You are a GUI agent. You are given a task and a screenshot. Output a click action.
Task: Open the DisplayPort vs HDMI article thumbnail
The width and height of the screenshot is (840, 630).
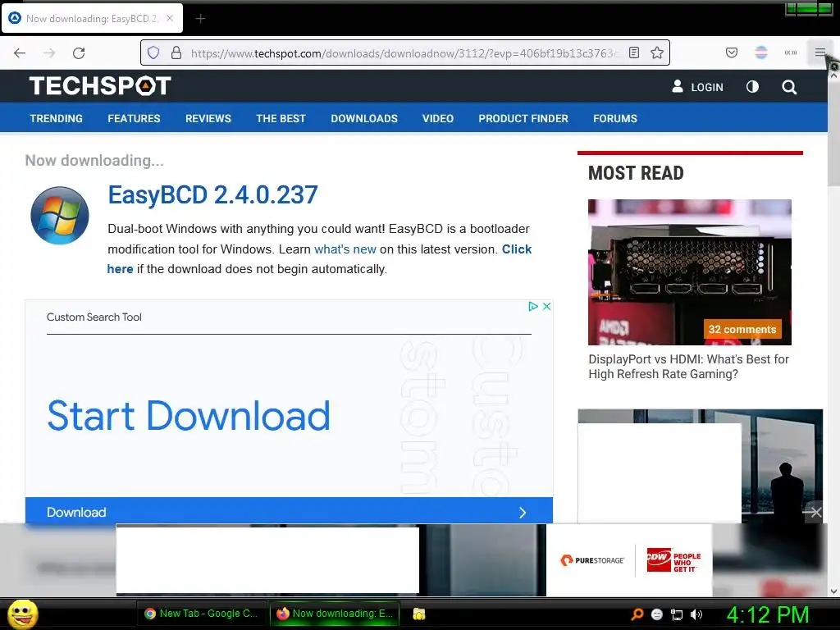point(689,272)
